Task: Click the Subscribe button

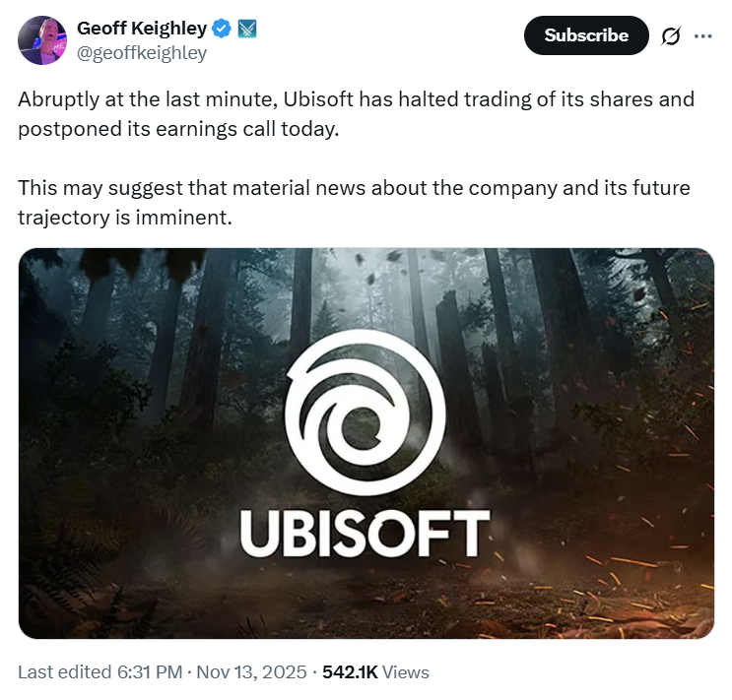Action: [x=586, y=35]
